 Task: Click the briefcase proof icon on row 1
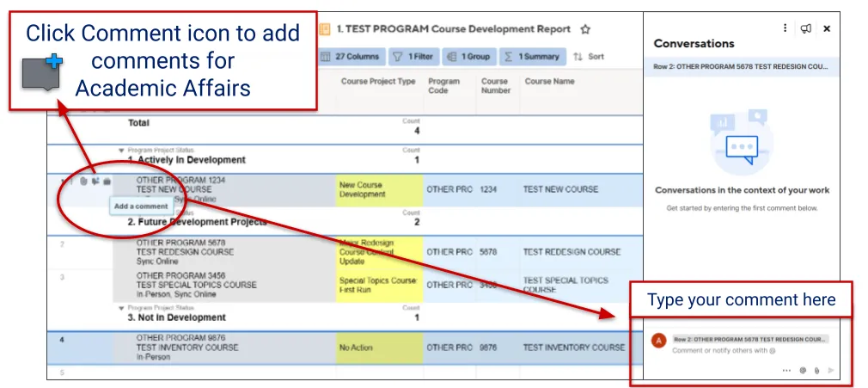pyautogui.click(x=107, y=182)
